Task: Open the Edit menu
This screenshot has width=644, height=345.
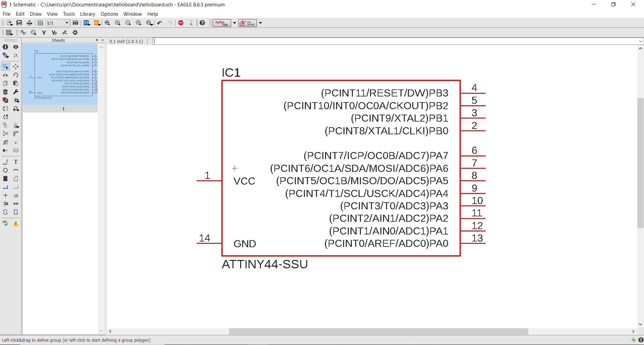Action: (20, 14)
